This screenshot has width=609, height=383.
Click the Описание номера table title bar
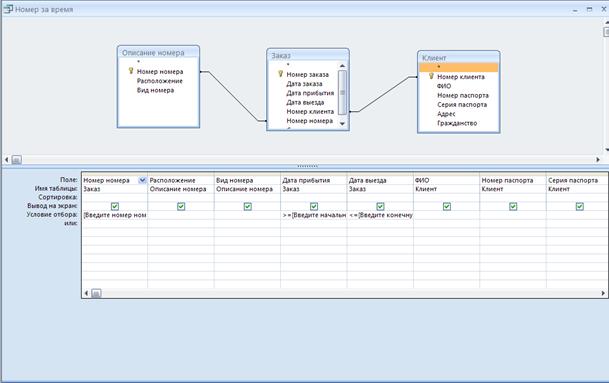(x=158, y=52)
